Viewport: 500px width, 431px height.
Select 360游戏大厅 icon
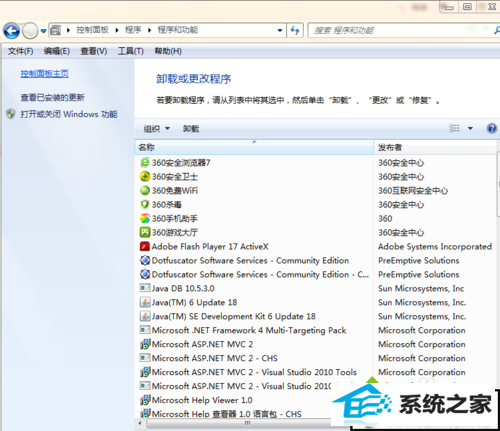[x=145, y=232]
